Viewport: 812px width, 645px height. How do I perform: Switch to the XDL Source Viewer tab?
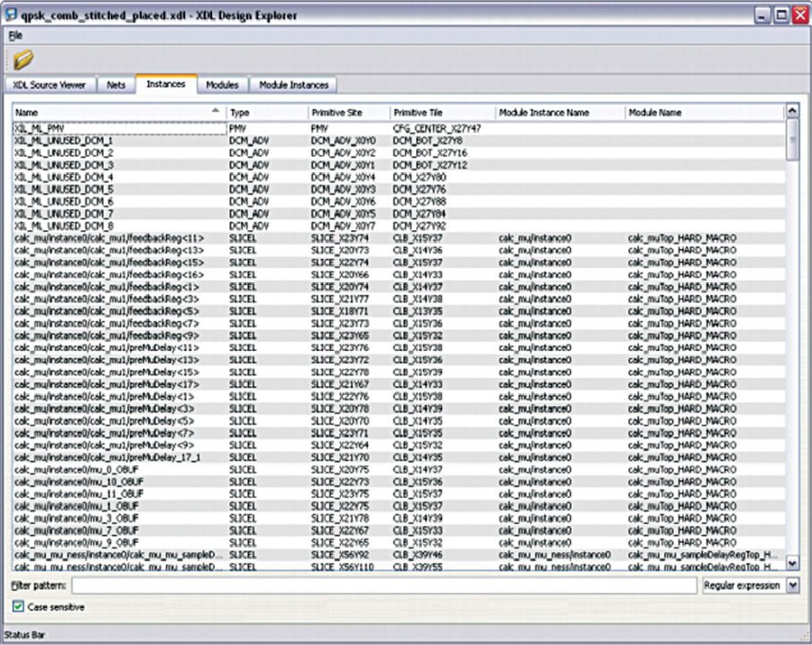coord(49,85)
